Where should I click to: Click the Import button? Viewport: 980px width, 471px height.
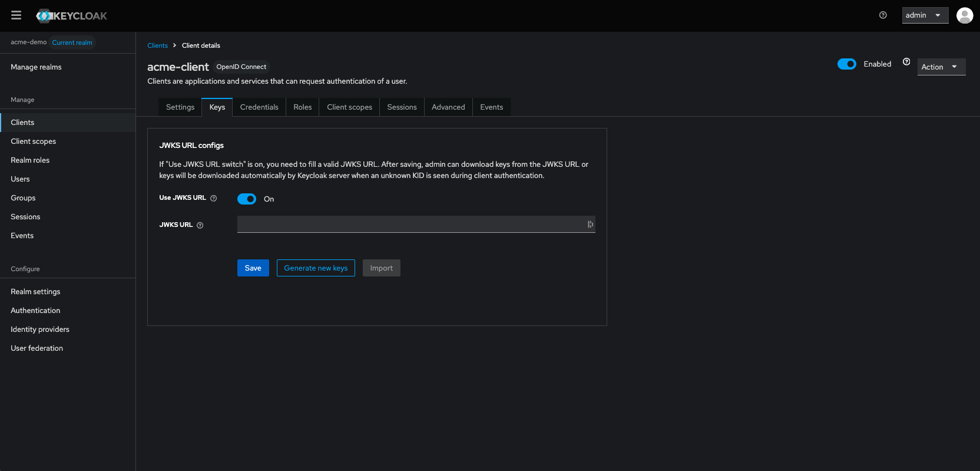pyautogui.click(x=382, y=268)
